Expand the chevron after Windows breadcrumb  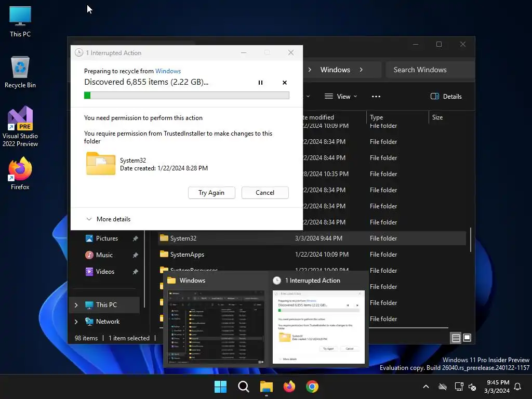click(x=361, y=70)
